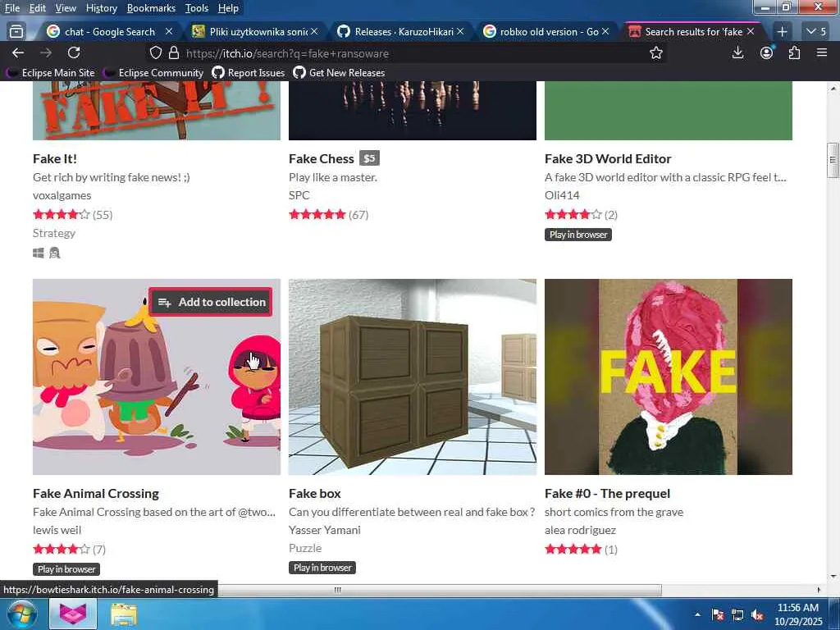Open the Report Issues bookmark
This screenshot has height=630, width=840.
(249, 72)
